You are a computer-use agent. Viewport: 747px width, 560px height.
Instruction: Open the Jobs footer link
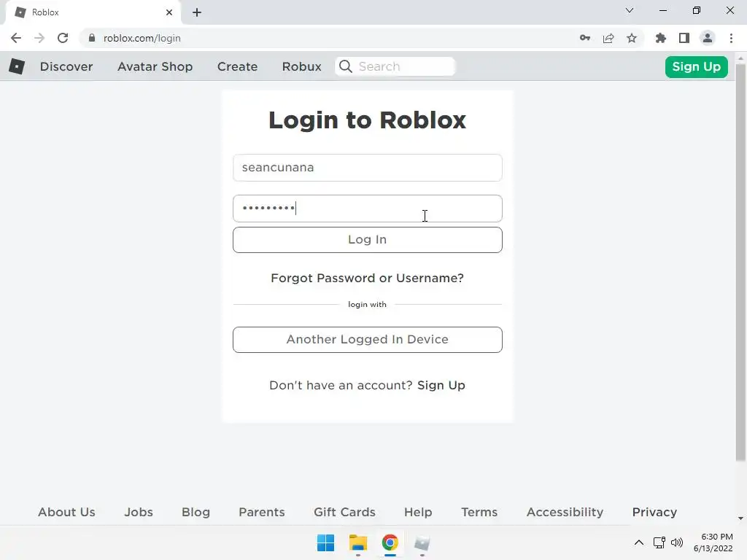coord(139,512)
